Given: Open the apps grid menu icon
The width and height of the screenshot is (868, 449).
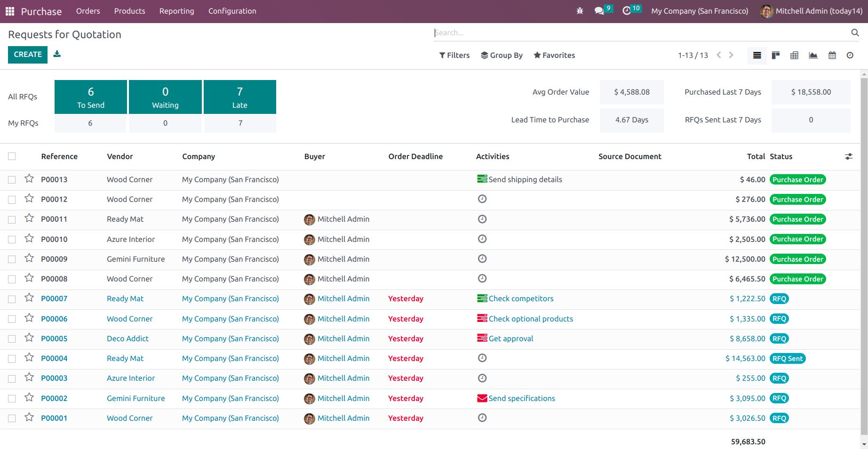Looking at the screenshot, I should coord(10,11).
